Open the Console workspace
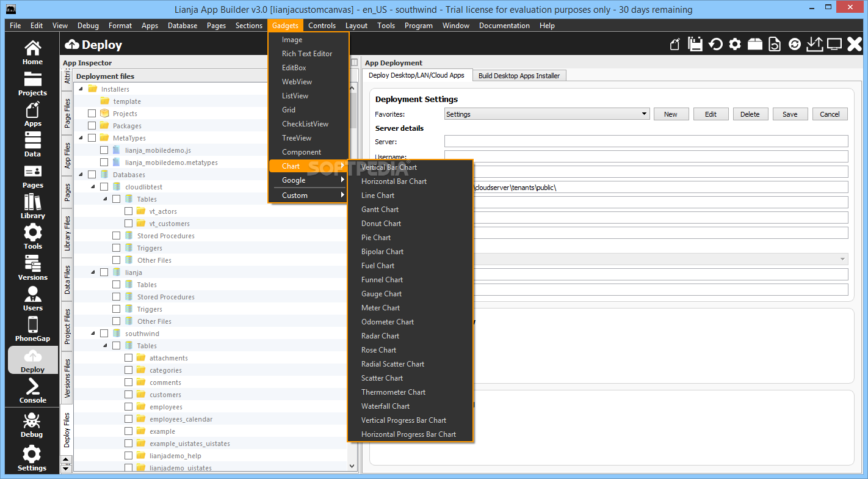The width and height of the screenshot is (868, 479). [x=32, y=391]
